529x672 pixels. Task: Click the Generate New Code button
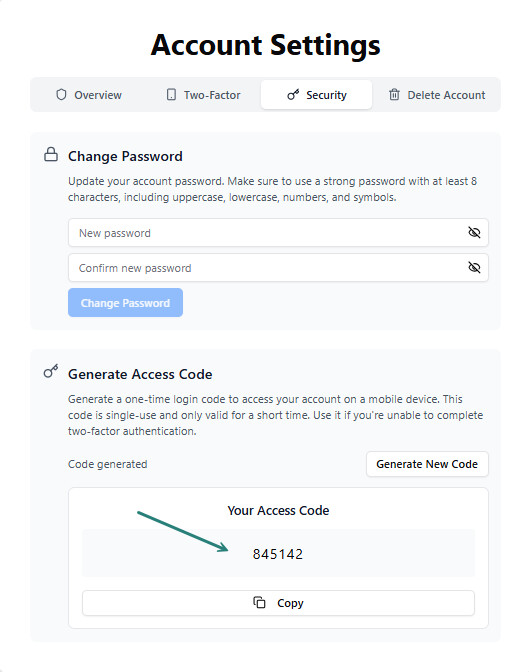tap(427, 464)
